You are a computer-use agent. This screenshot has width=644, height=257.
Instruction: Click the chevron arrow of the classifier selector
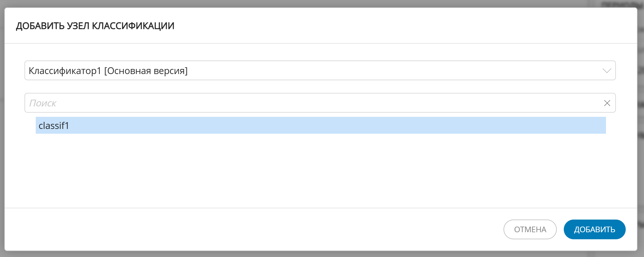point(607,71)
